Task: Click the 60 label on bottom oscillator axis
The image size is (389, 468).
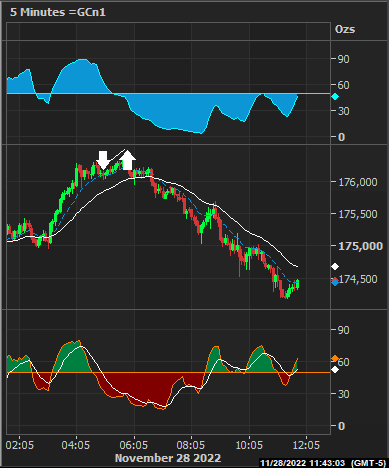Action: tap(344, 362)
